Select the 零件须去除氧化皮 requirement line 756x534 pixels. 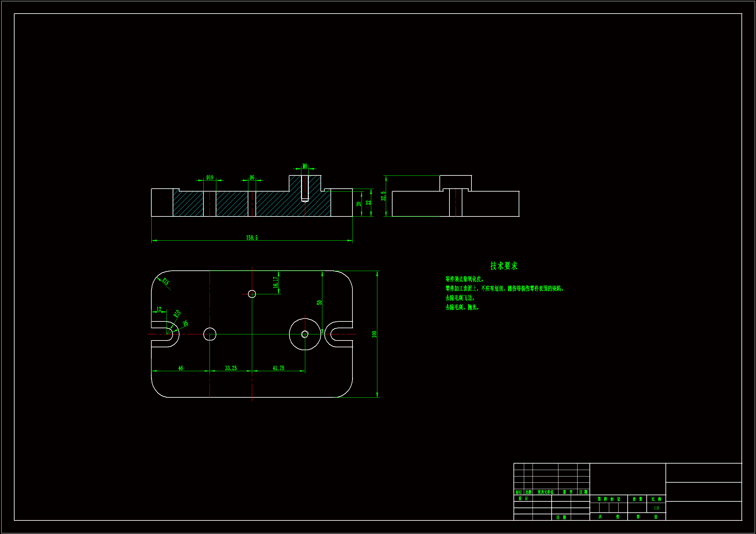464,279
